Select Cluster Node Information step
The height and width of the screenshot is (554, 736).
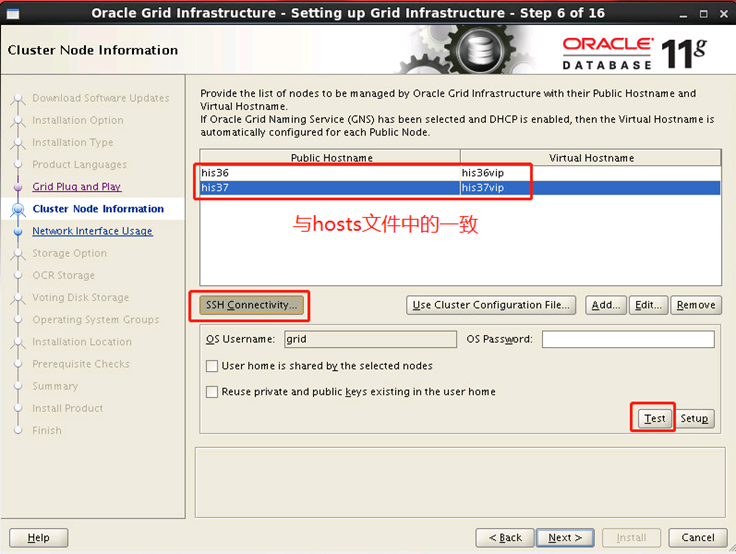pyautogui.click(x=98, y=208)
